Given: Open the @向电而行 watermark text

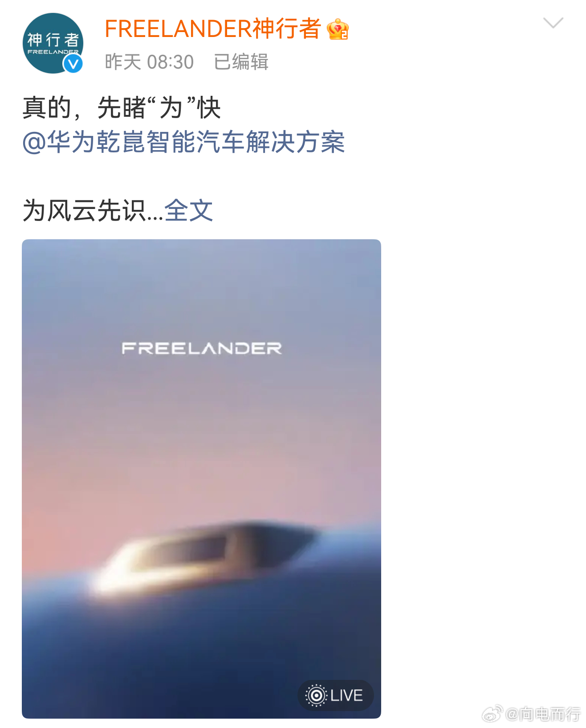Looking at the screenshot, I should tap(543, 714).
